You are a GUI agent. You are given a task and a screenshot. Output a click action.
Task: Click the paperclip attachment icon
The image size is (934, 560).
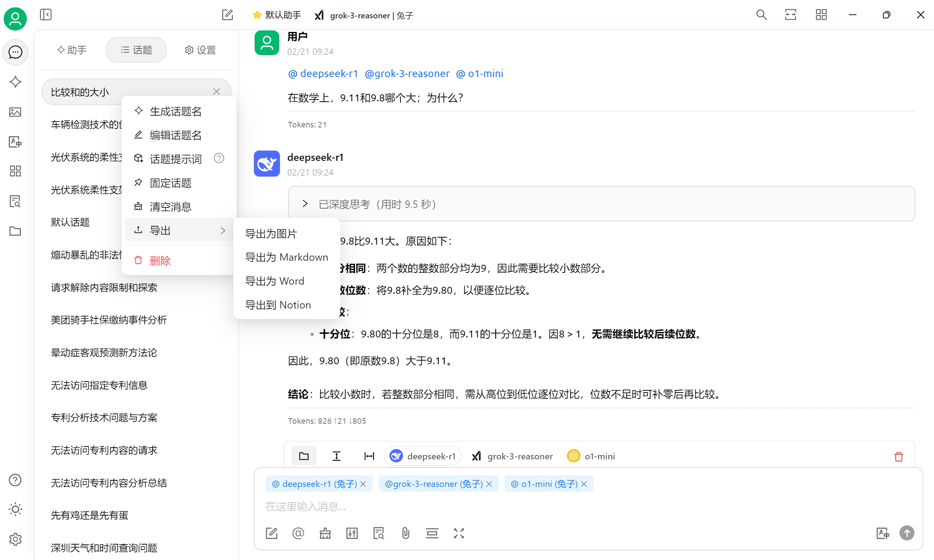pos(406,533)
